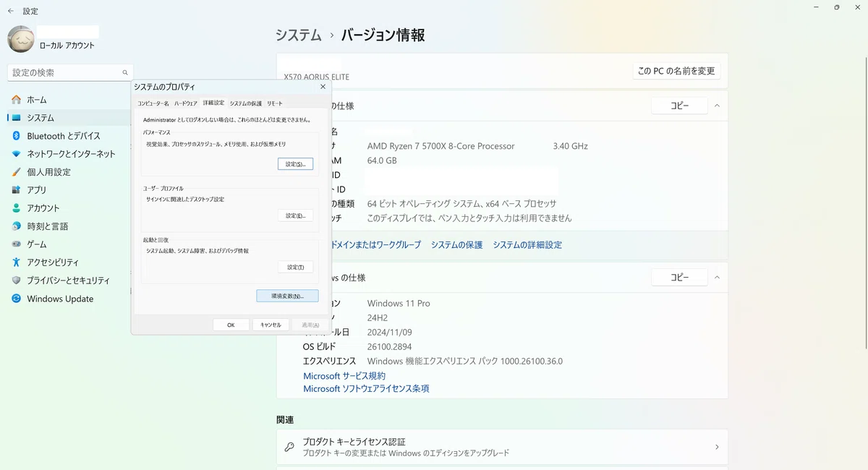The width and height of the screenshot is (868, 470).
Task: Switch to コンピューター名 tab
Action: tap(153, 103)
